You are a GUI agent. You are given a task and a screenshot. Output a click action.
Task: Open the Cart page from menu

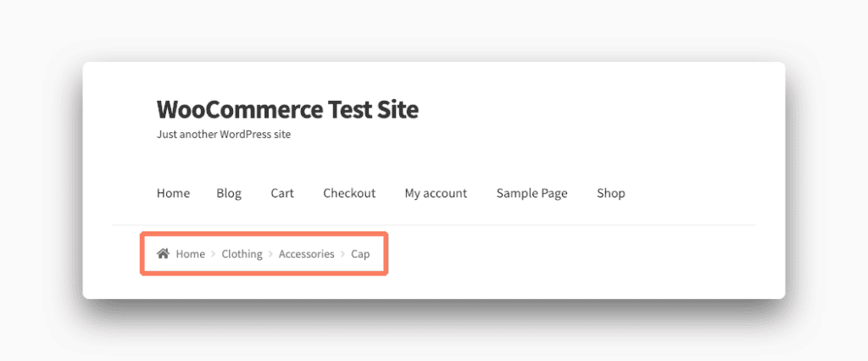(282, 193)
